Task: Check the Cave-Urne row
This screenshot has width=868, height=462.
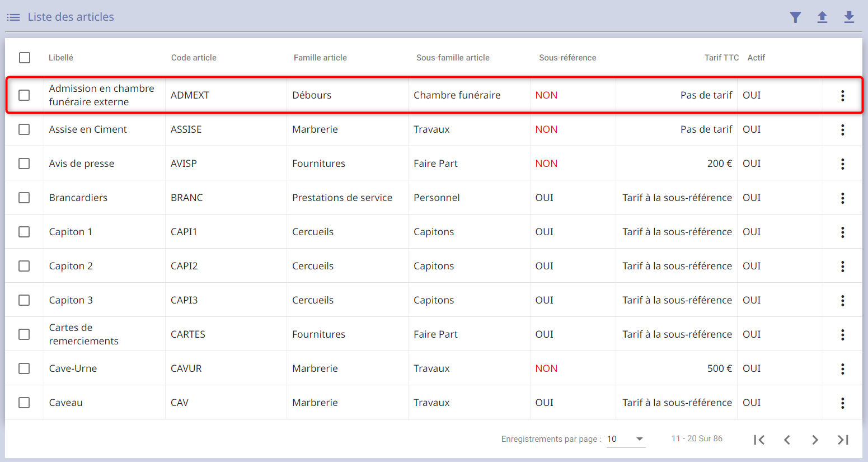Action: point(24,368)
